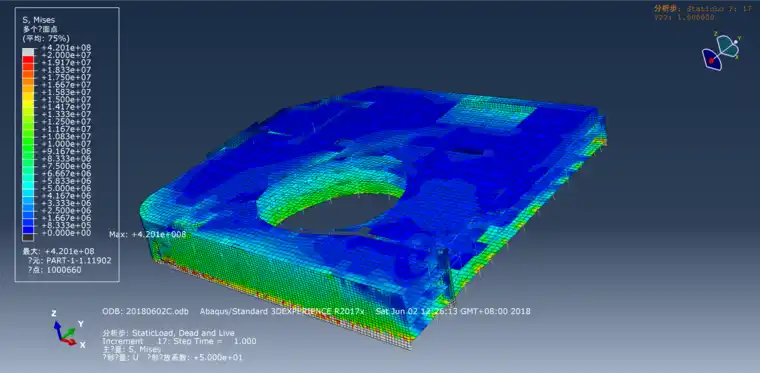Select legend value +8.333e+05
The height and width of the screenshot is (373, 760).
pyautogui.click(x=66, y=226)
